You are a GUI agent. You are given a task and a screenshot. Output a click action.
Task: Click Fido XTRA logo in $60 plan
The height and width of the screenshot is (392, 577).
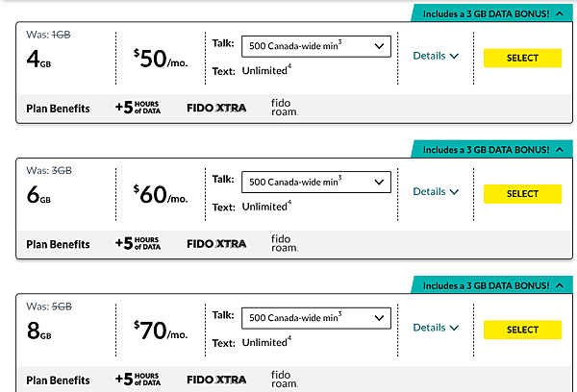click(216, 244)
